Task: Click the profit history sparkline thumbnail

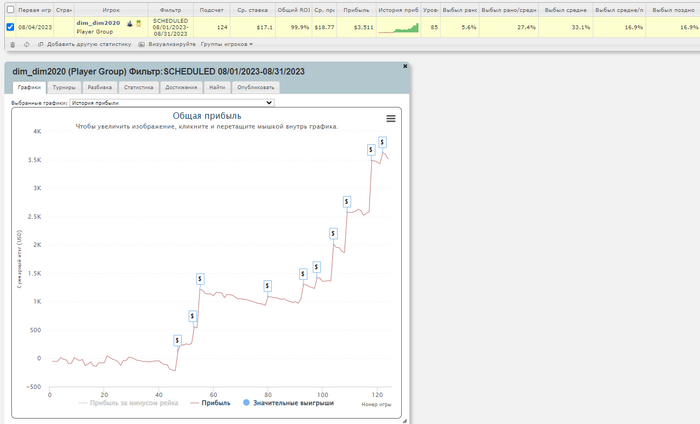Action: point(399,28)
